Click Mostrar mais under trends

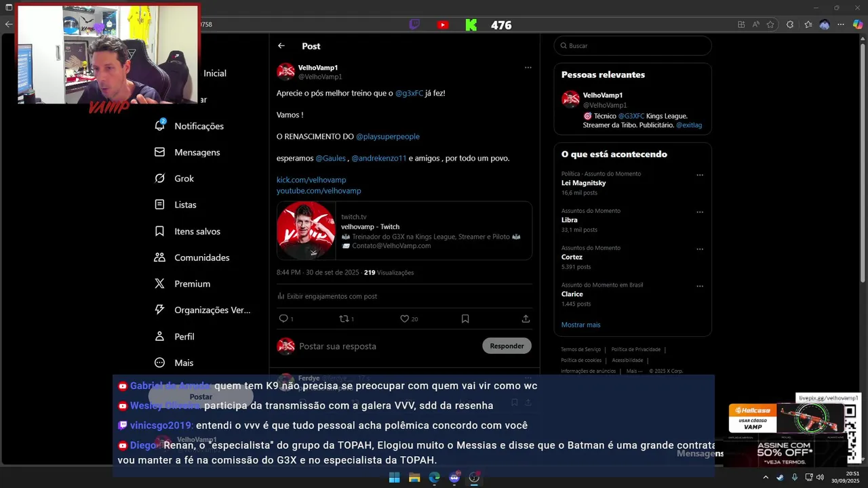click(580, 325)
